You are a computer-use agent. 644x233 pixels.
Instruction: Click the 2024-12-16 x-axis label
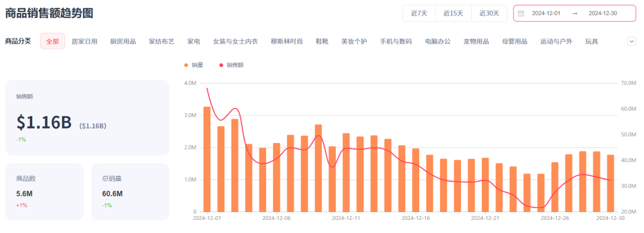(416, 218)
